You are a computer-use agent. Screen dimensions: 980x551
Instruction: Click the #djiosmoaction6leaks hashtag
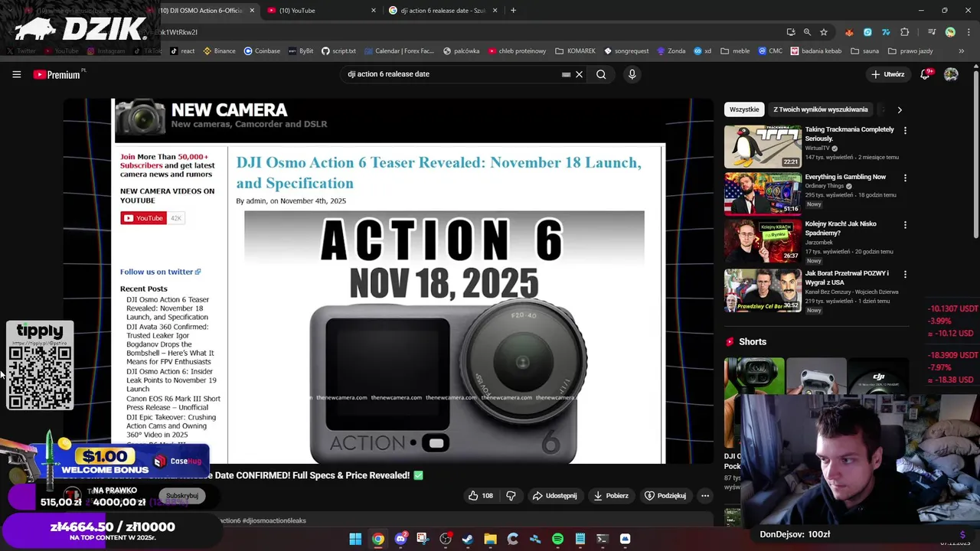pyautogui.click(x=274, y=520)
